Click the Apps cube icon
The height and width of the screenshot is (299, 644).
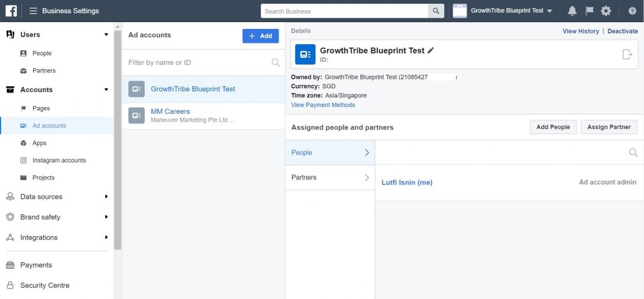[x=23, y=143]
